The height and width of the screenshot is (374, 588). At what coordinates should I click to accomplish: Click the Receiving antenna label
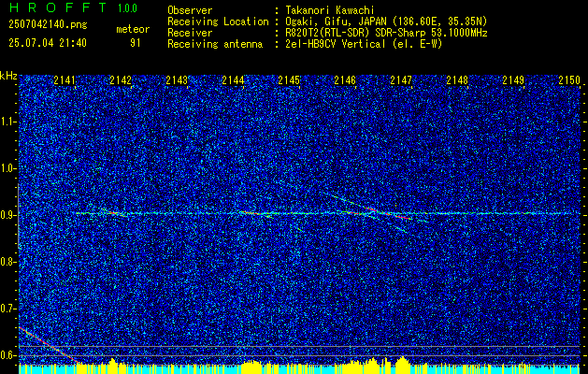tap(215, 44)
